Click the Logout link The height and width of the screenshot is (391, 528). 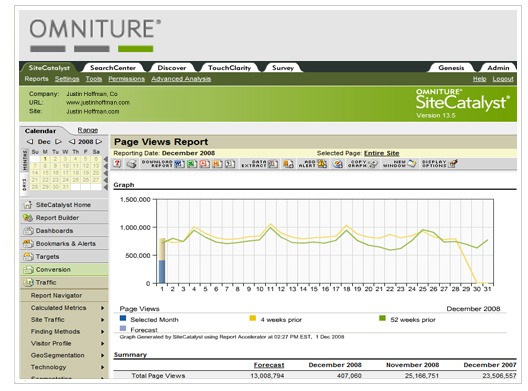(503, 79)
